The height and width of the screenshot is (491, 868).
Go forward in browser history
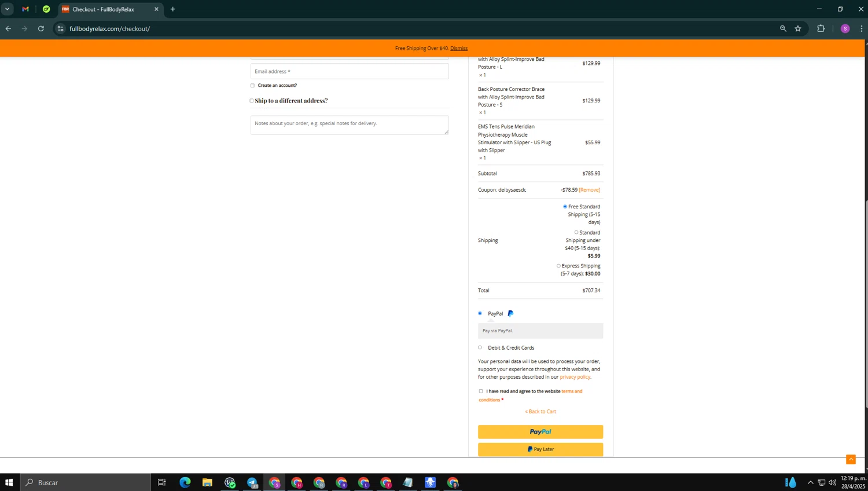(x=24, y=28)
